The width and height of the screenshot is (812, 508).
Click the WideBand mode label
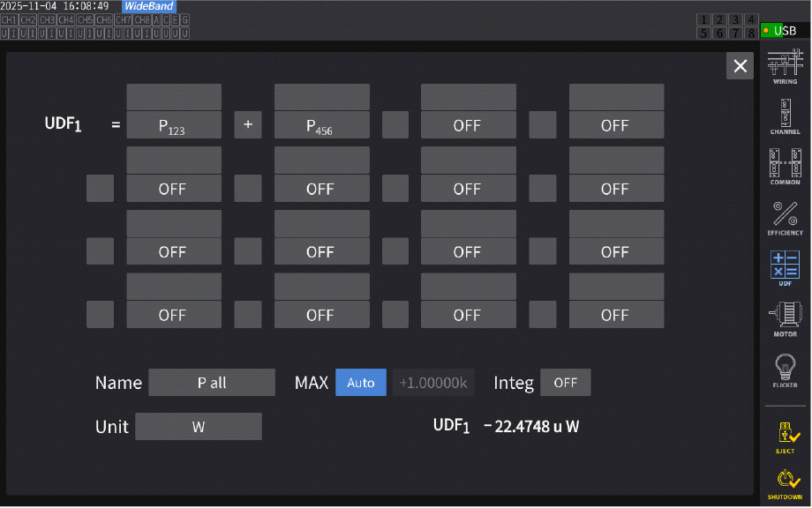pos(148,6)
